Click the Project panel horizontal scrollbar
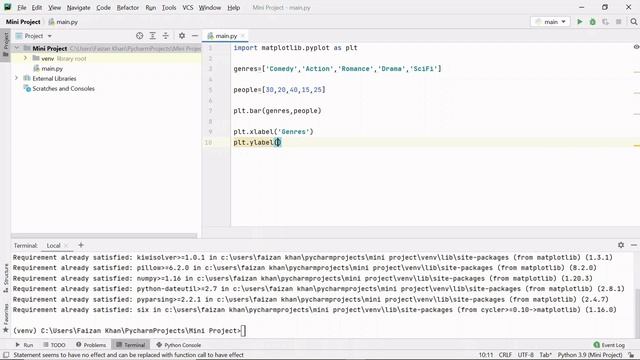640x360 pixels. click(x=104, y=236)
